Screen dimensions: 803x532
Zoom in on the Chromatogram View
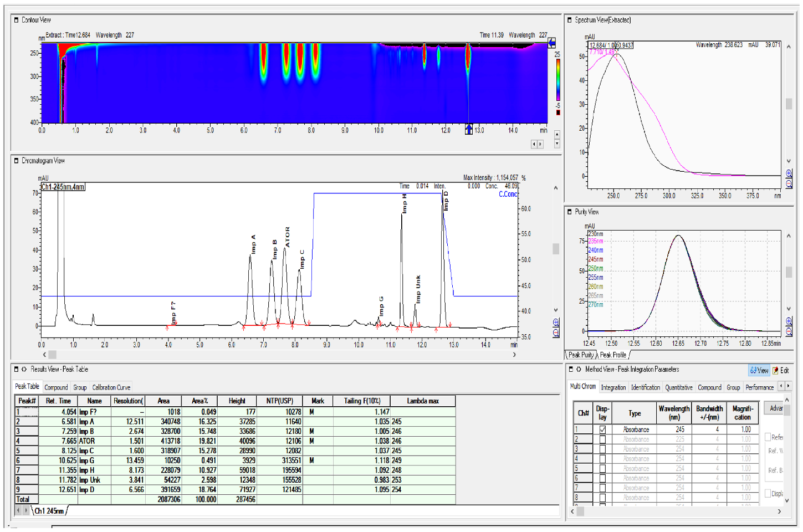(556, 323)
